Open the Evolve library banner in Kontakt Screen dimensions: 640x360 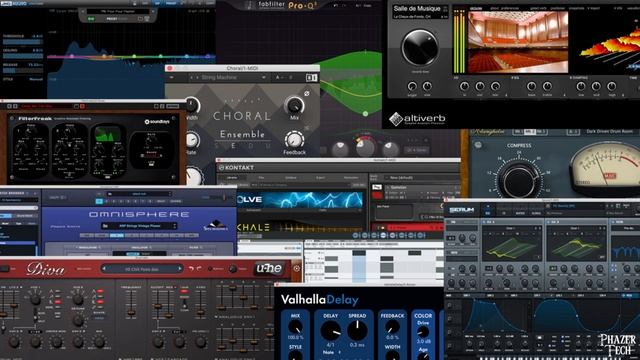(299, 200)
